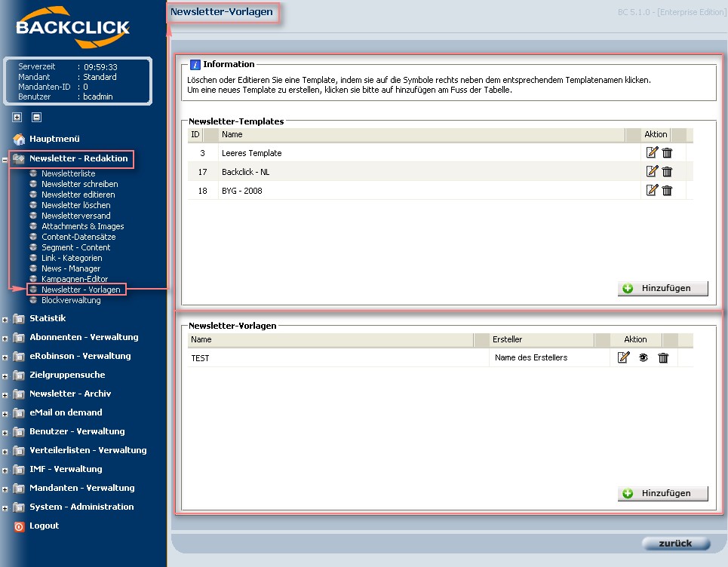Click the Logout link
Viewport: 728px width, 567px height.
click(44, 526)
